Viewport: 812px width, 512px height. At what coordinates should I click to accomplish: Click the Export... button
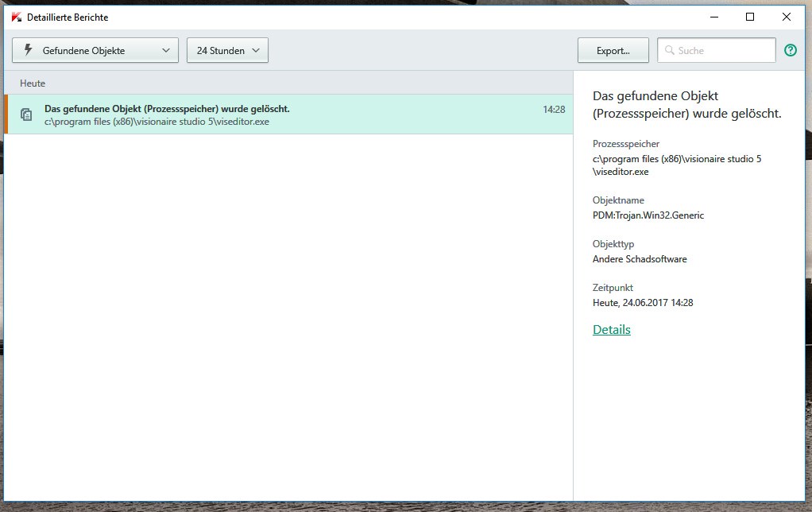pyautogui.click(x=613, y=50)
